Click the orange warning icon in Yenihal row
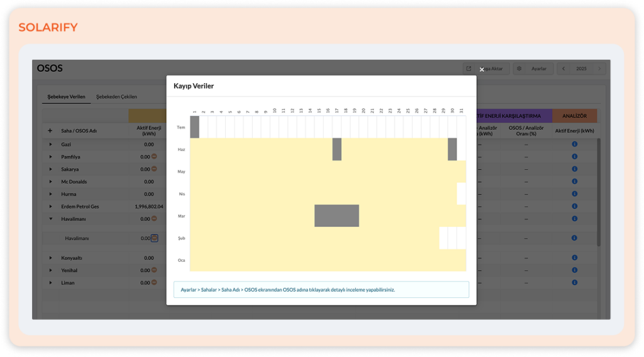Screen dimensions: 644x357 tap(154, 270)
